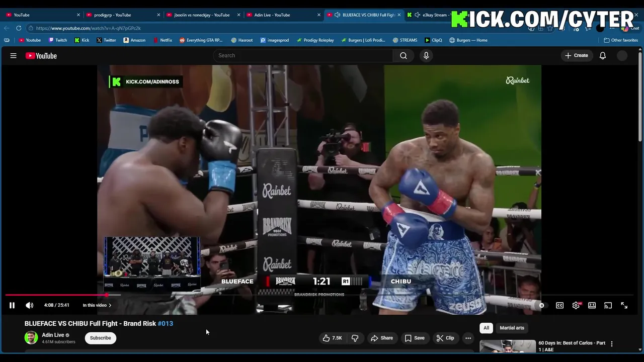Open the Amazon bookmark

[134, 40]
